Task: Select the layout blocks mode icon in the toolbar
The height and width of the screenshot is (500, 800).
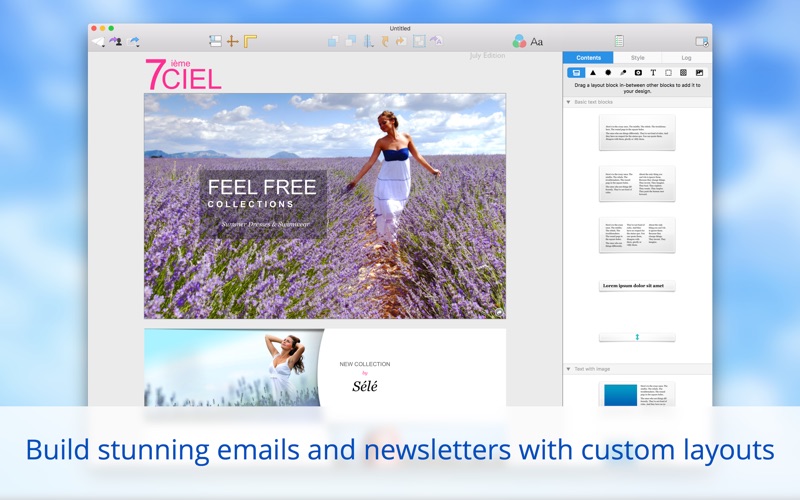Action: [215, 41]
